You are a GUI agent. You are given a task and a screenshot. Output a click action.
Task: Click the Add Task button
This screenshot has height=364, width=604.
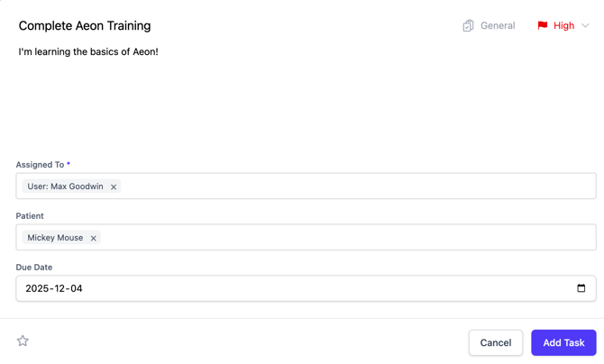click(x=563, y=342)
